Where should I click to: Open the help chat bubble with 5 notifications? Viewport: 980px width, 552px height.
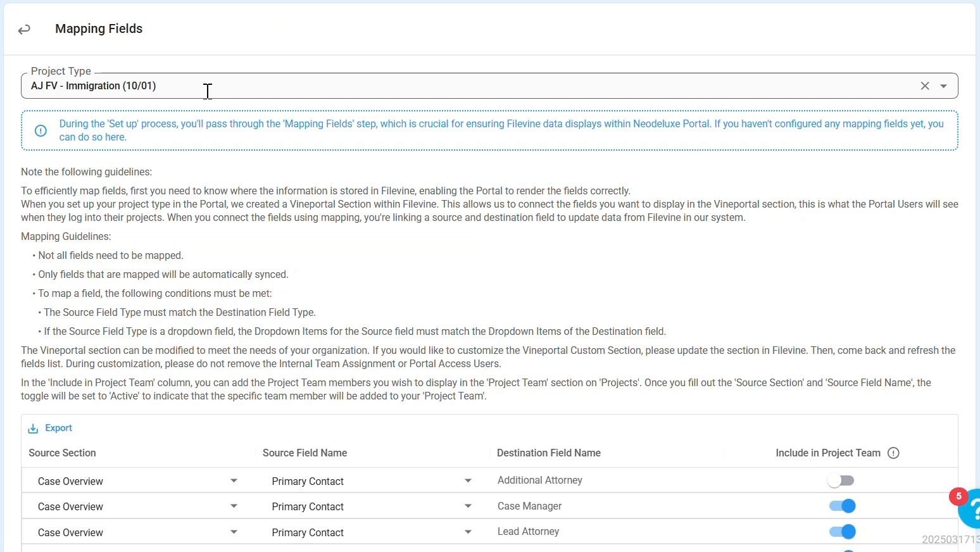969,510
